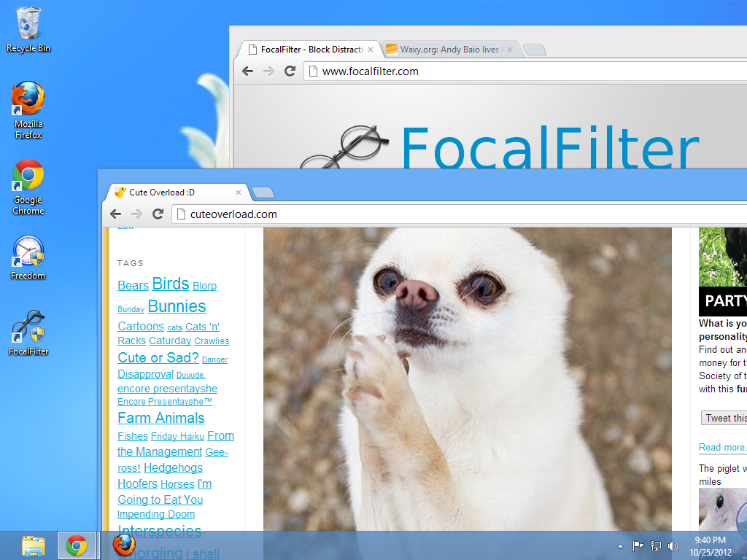Select the Google Chrome desktop shortcut
Screen dimensions: 747x560
[x=28, y=187]
